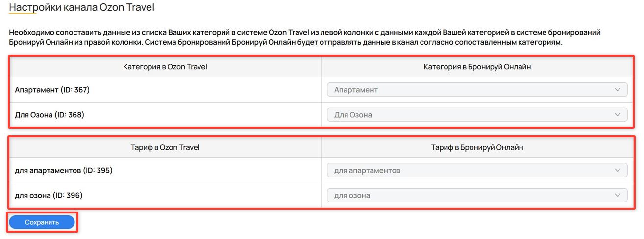Select the для апартаментов (ID: 395) label

pyautogui.click(x=64, y=170)
